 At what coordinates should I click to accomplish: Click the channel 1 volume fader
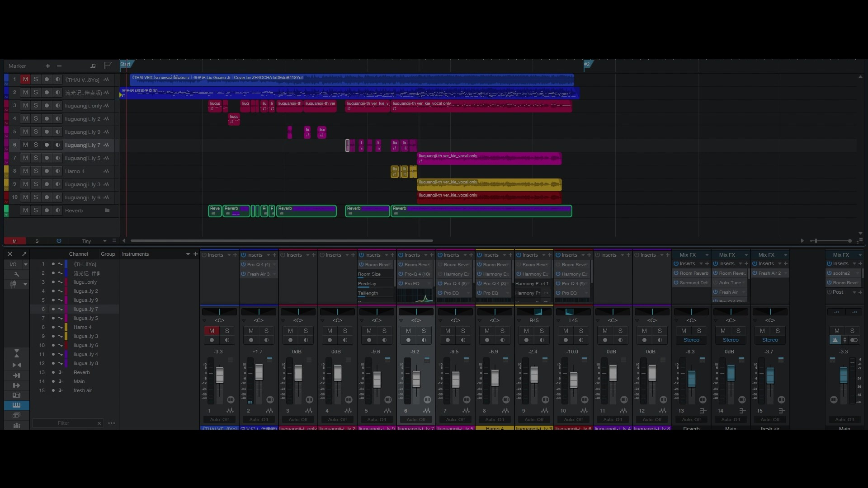[x=219, y=375]
